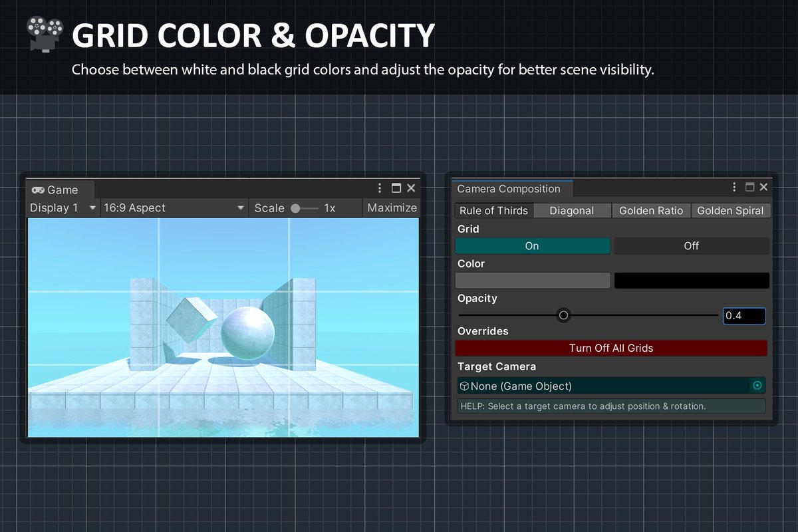Click the Game tab gamepad icon
The width and height of the screenshot is (798, 532).
pyautogui.click(x=38, y=190)
